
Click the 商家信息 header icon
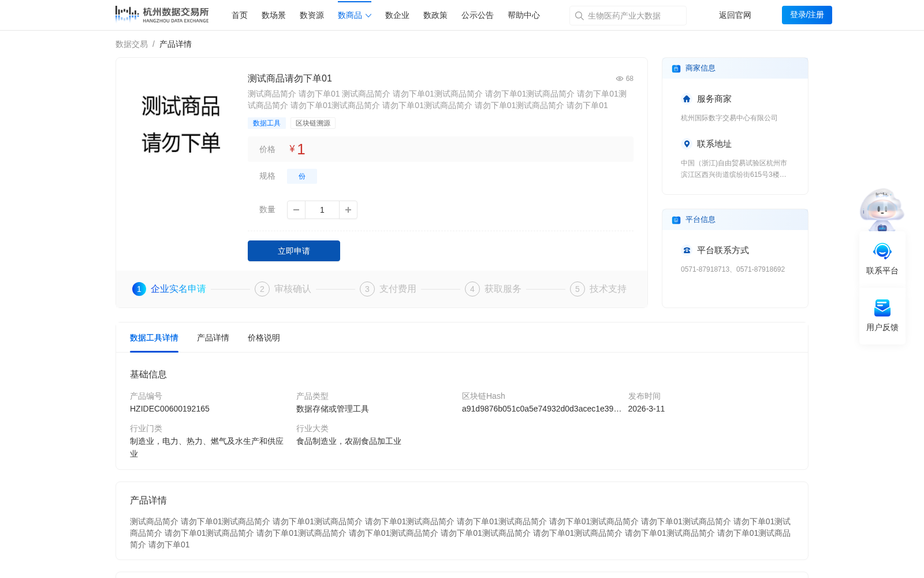pyautogui.click(x=676, y=69)
